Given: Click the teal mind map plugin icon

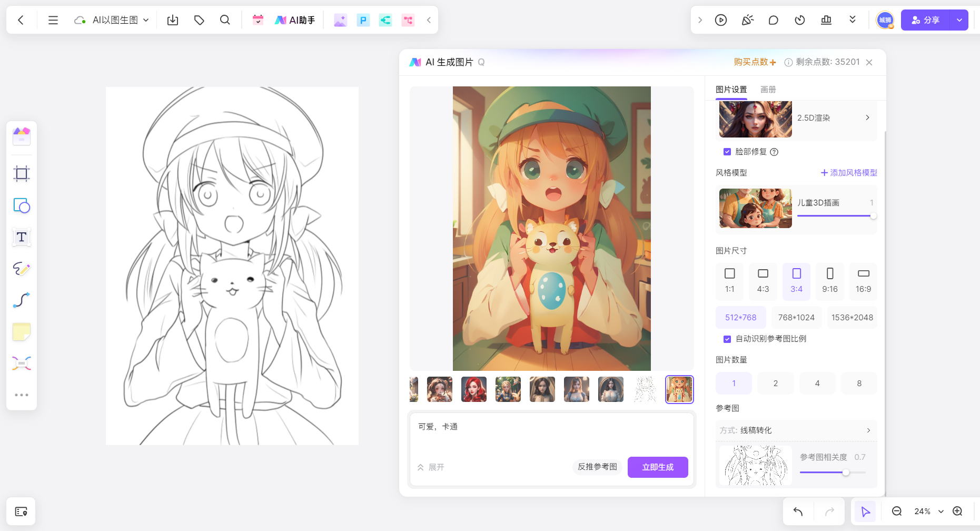Looking at the screenshot, I should click(x=385, y=20).
